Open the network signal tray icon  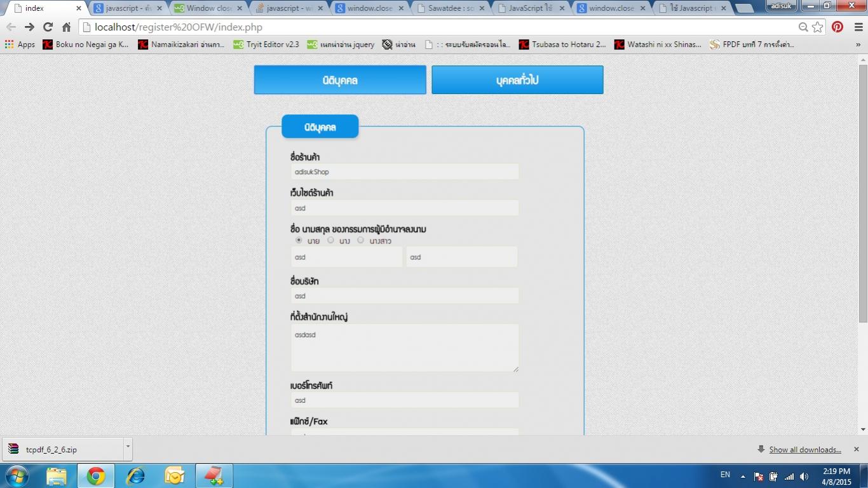[x=789, y=477]
